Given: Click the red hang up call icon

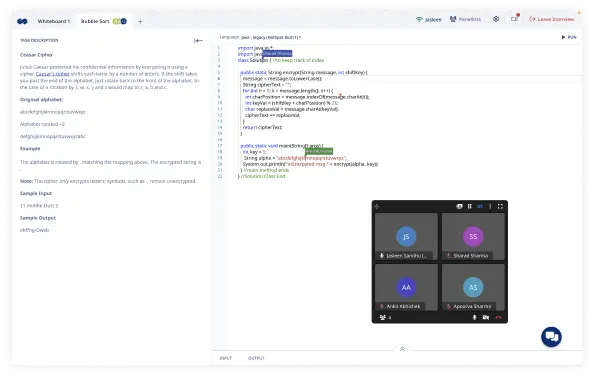Looking at the screenshot, I should [x=498, y=317].
